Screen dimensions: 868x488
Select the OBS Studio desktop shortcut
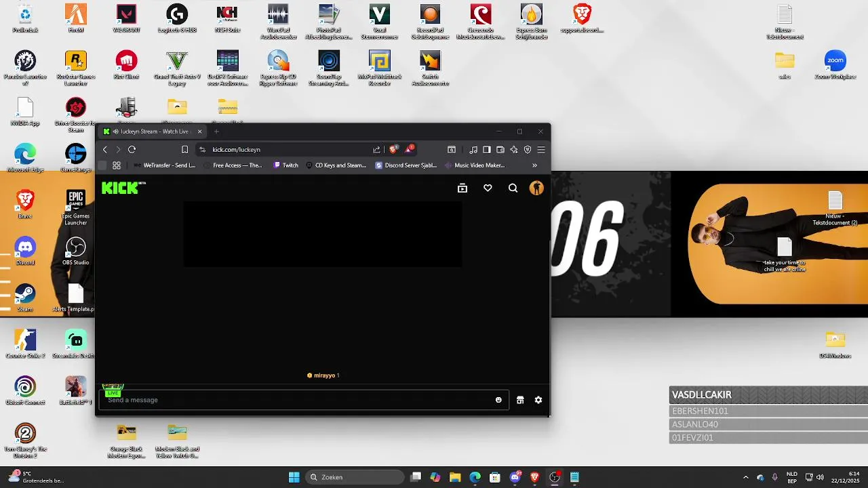[75, 251]
